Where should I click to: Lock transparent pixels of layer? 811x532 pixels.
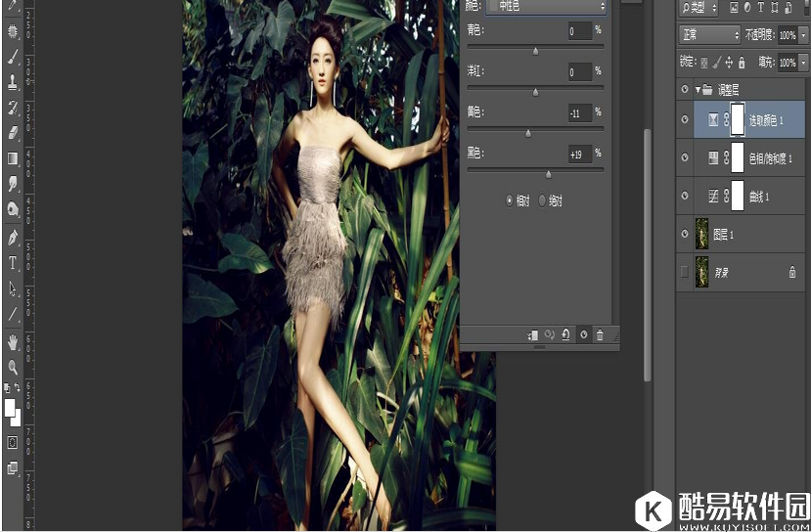704,63
